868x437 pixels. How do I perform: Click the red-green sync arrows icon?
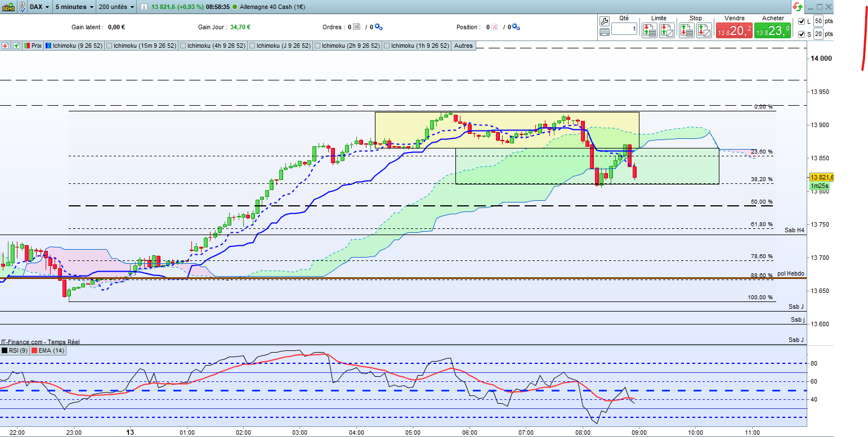(797, 7)
